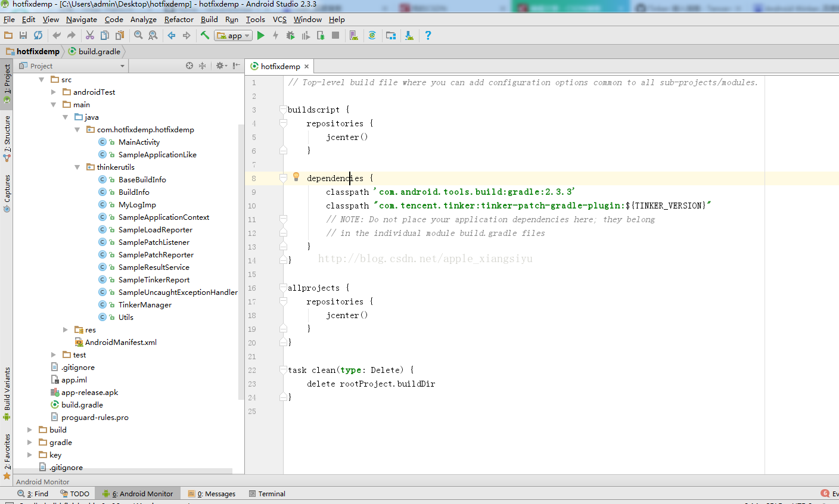
Task: Collapse the thinkerutils package
Action: click(x=77, y=167)
